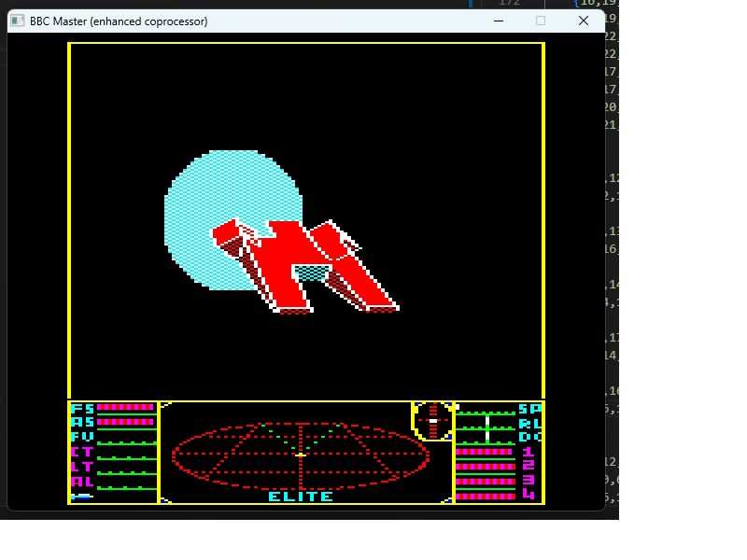Close the BBC Master emulator window
This screenshot has width=747, height=560.
pos(584,21)
